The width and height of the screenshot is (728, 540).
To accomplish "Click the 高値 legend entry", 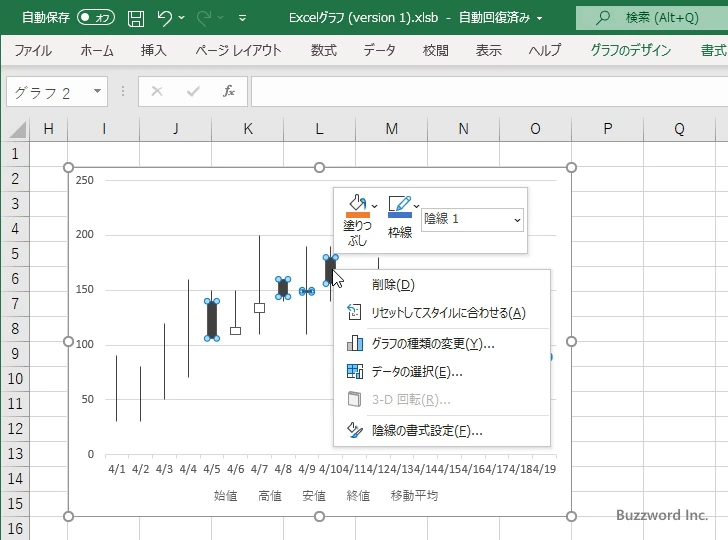I will tap(270, 496).
